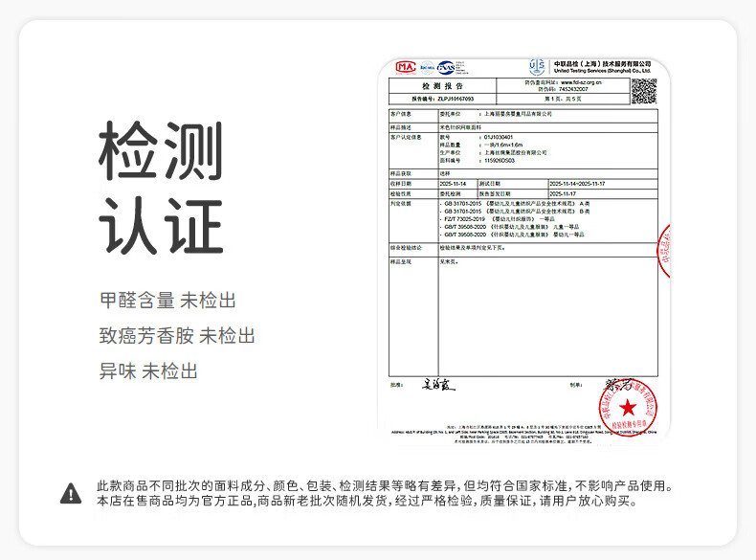The height and width of the screenshot is (560, 756).
Task: Click the red round inspection seal
Action: (x=627, y=409)
